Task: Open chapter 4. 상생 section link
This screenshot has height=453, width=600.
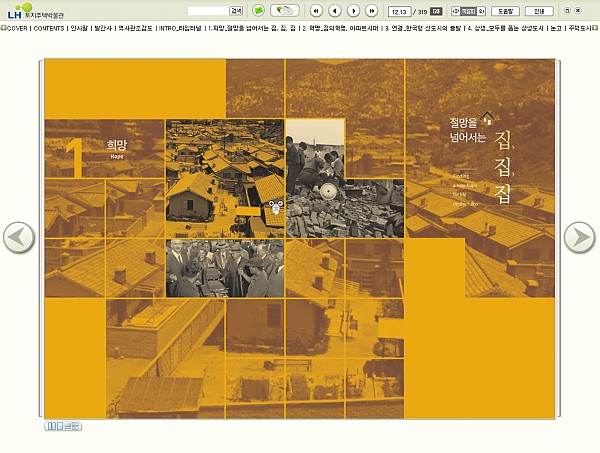Action: [x=505, y=28]
